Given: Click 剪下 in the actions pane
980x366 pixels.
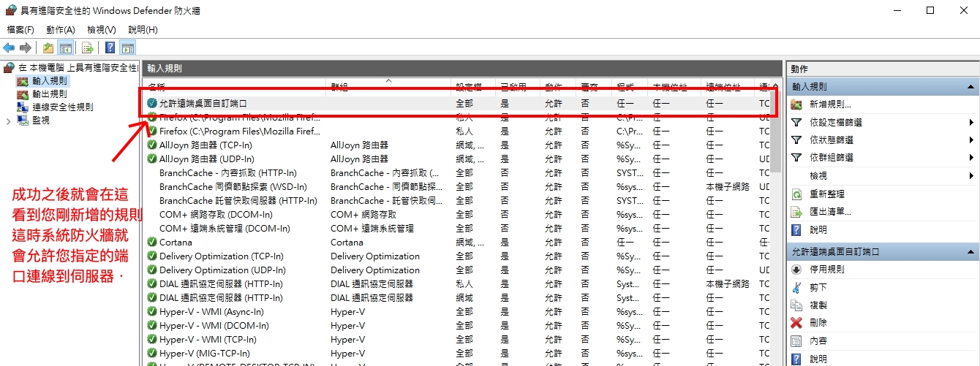Looking at the screenshot, I should pyautogui.click(x=818, y=288).
